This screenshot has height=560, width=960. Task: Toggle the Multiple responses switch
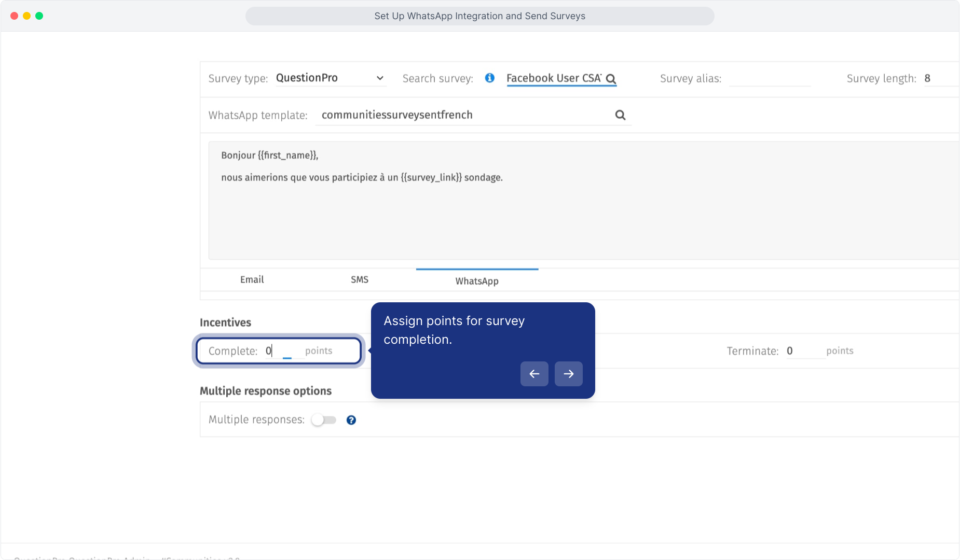[324, 420]
